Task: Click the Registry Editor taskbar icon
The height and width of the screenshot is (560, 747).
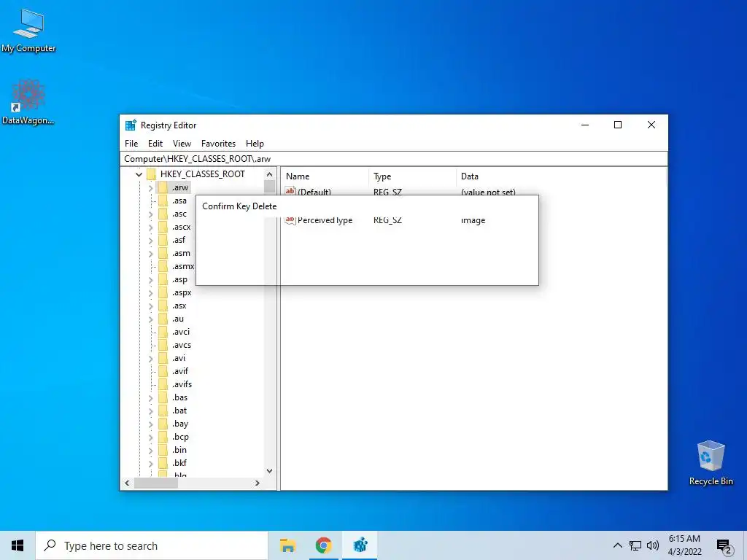Action: click(360, 545)
